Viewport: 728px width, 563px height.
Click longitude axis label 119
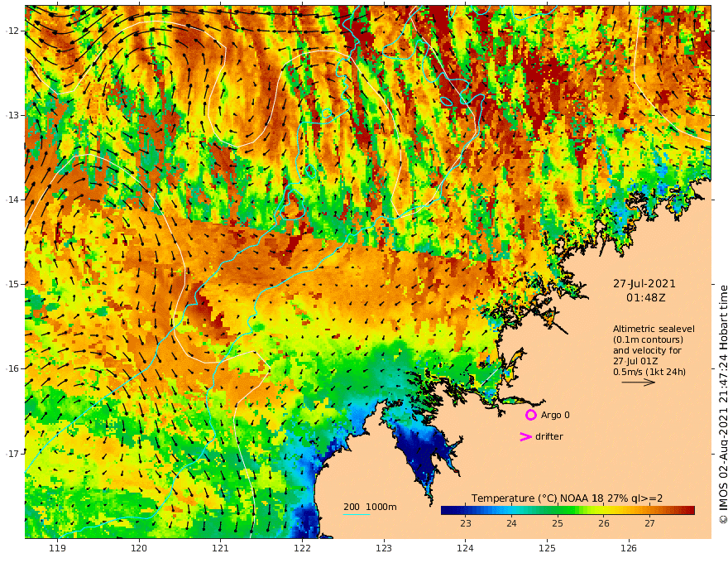pos(57,548)
